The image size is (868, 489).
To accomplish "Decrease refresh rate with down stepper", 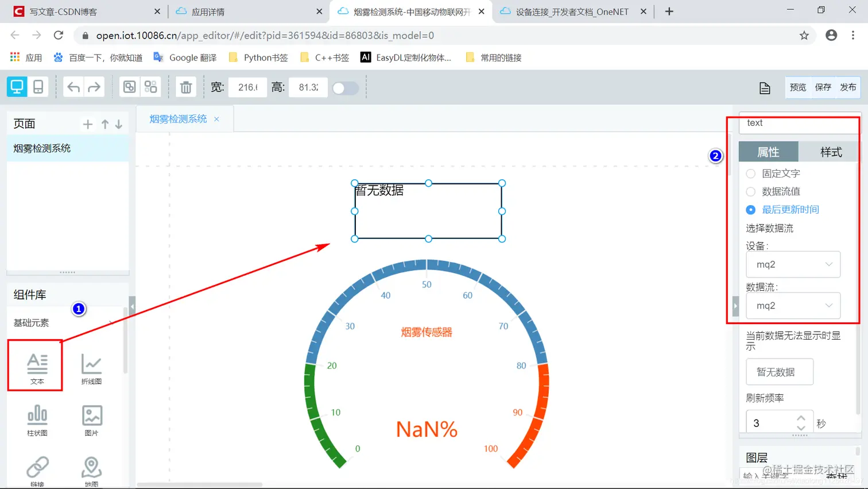I will [801, 428].
